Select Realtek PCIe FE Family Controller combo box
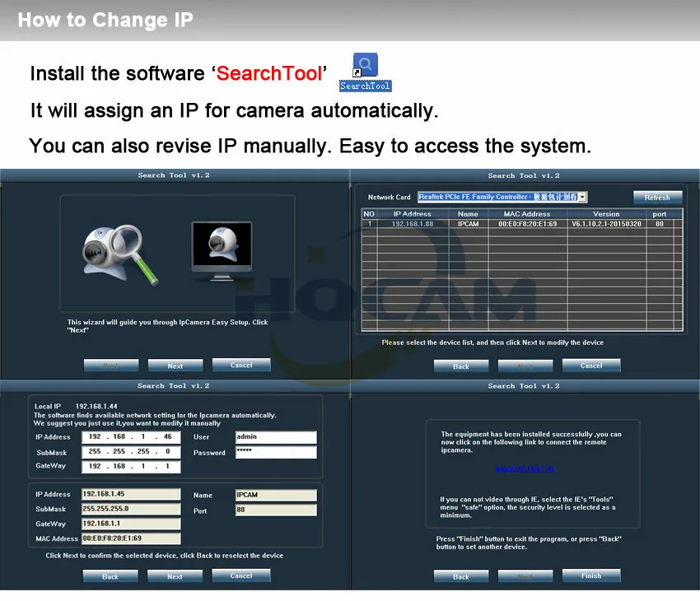This screenshot has height=601, width=700. (502, 197)
